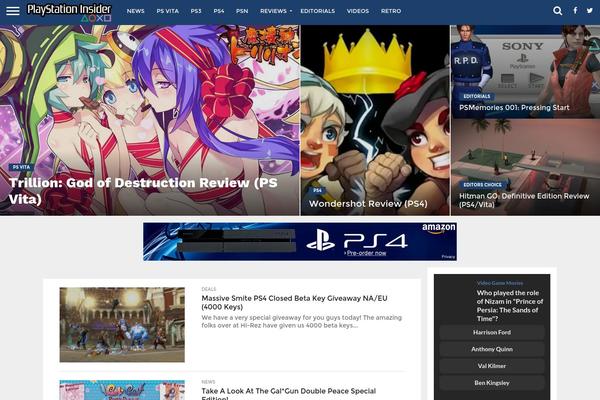Click the Video Game Movies quiz label

500,283
